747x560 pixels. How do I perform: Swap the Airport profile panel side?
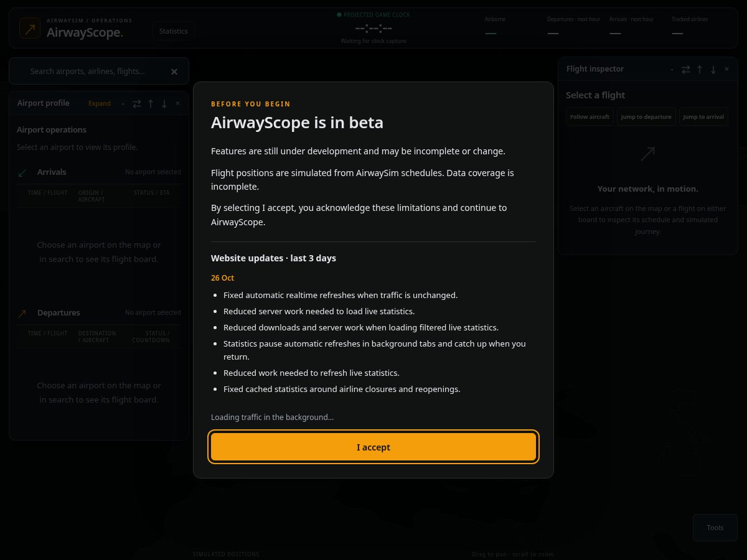coord(137,103)
